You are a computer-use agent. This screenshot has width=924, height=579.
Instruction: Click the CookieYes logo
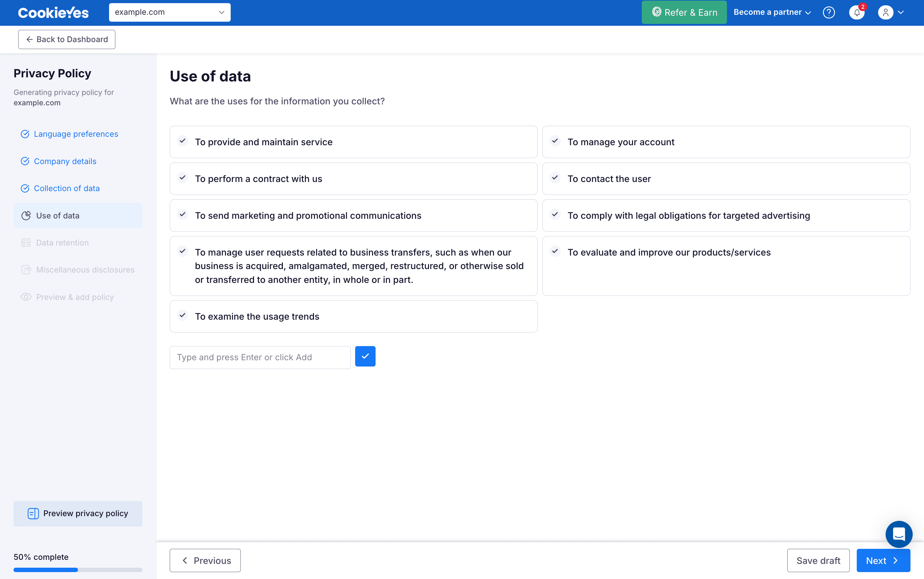coord(53,13)
